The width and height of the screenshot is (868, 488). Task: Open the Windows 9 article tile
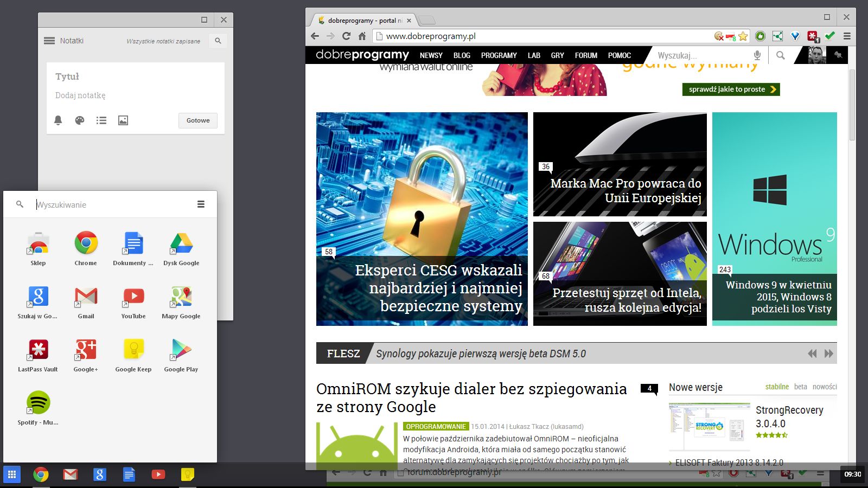(775, 219)
